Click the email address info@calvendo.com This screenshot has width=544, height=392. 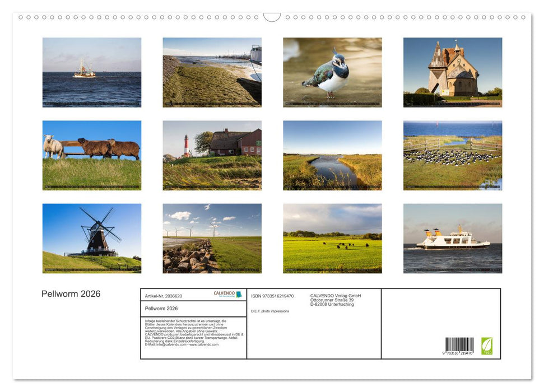coord(166,343)
